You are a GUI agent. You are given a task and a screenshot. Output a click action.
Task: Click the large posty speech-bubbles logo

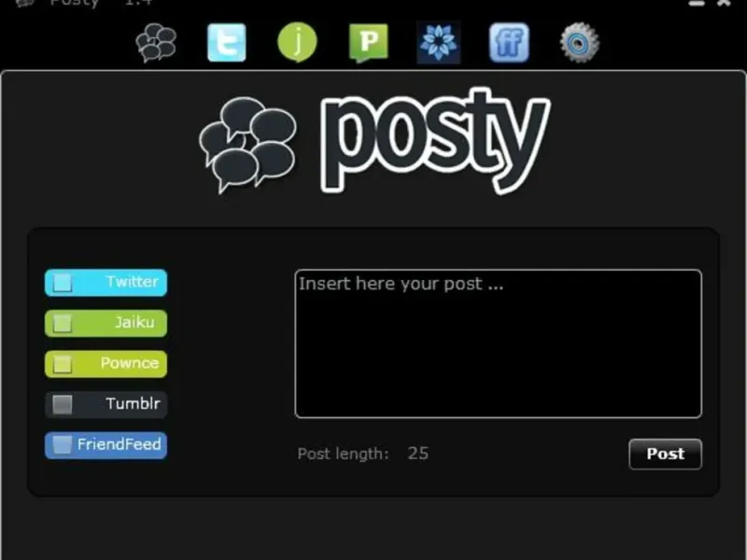click(x=247, y=145)
